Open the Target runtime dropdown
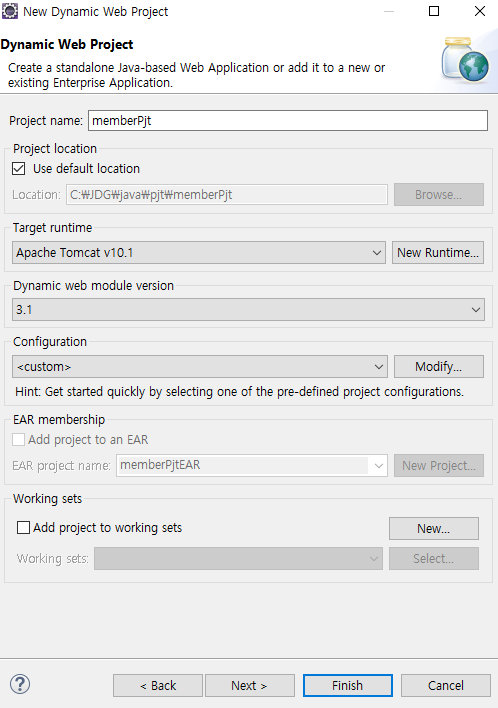 tap(199, 252)
